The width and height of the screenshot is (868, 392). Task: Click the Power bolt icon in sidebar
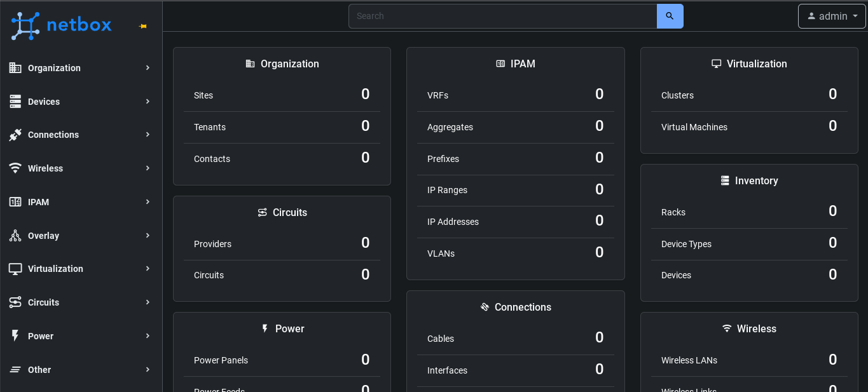point(15,336)
